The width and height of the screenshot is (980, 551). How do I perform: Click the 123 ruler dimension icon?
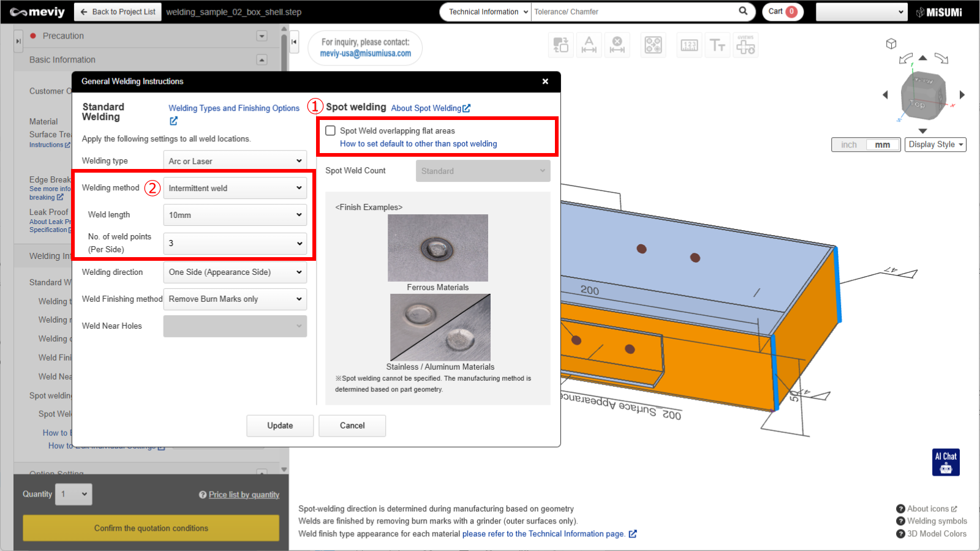click(689, 45)
